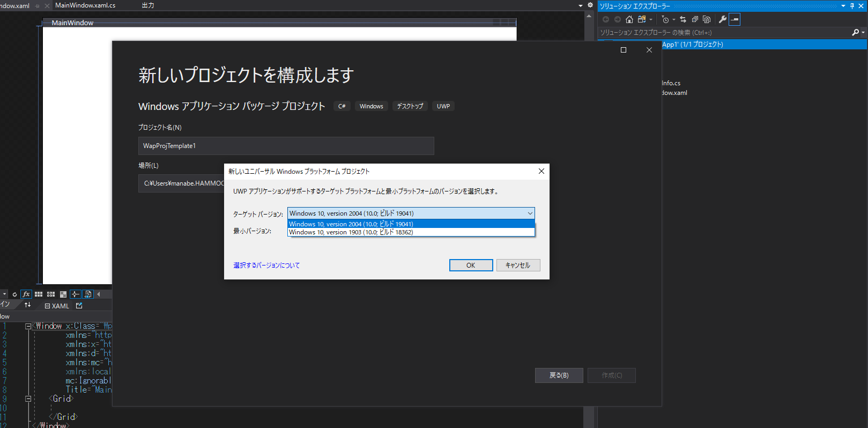Switch to XAML pane tab
Screen dimensions: 868x428
(x=57, y=306)
